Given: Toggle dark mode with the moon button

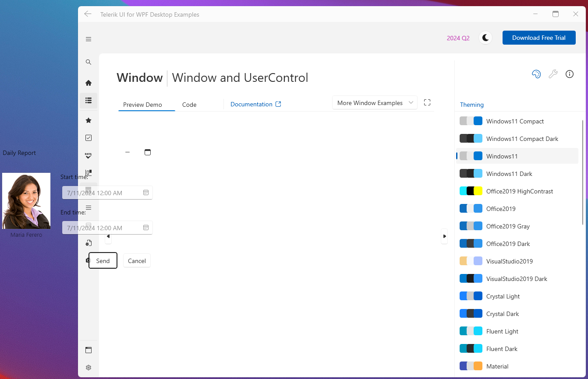Looking at the screenshot, I should pyautogui.click(x=485, y=38).
